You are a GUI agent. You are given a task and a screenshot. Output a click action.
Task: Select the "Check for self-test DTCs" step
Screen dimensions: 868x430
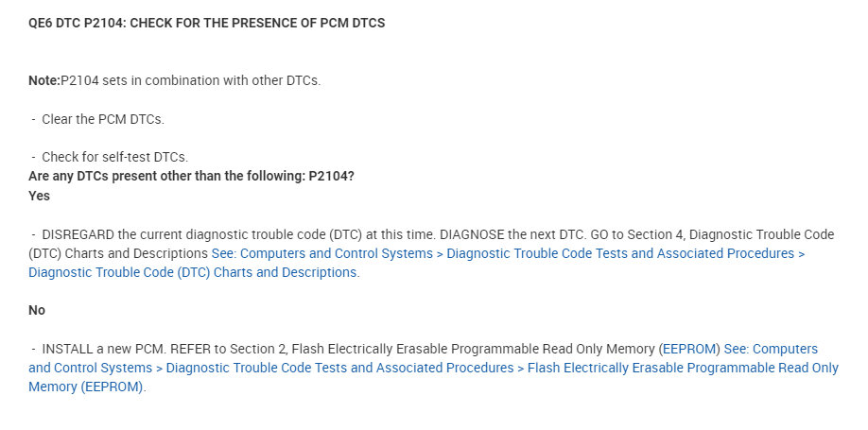click(114, 157)
